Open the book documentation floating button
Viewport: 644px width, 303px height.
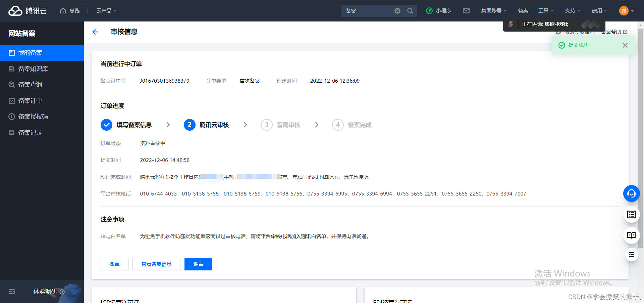coord(631,235)
